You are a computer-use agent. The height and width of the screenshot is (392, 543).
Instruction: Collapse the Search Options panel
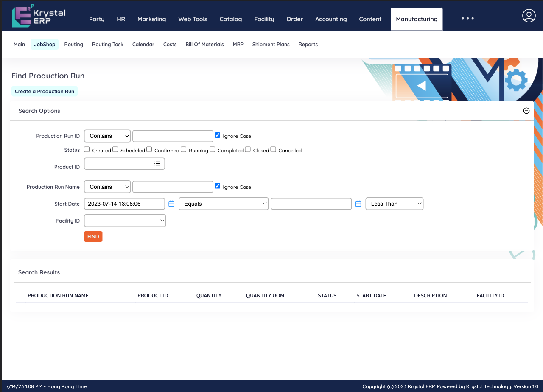click(526, 111)
